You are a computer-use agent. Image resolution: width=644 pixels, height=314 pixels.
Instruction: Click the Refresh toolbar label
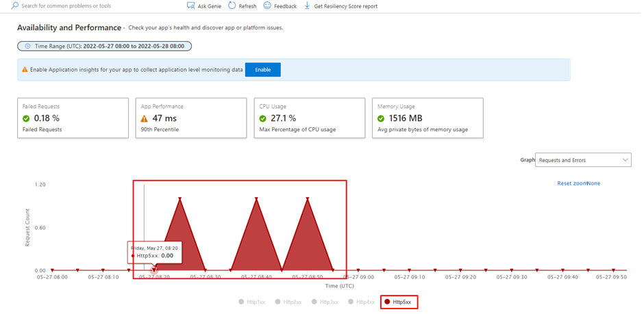[x=247, y=6]
